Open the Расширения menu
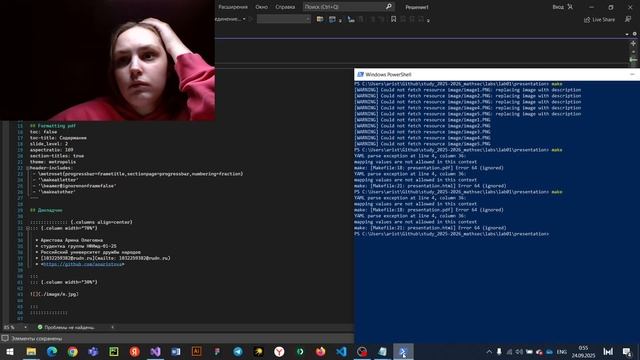The image size is (640, 360). [233, 7]
